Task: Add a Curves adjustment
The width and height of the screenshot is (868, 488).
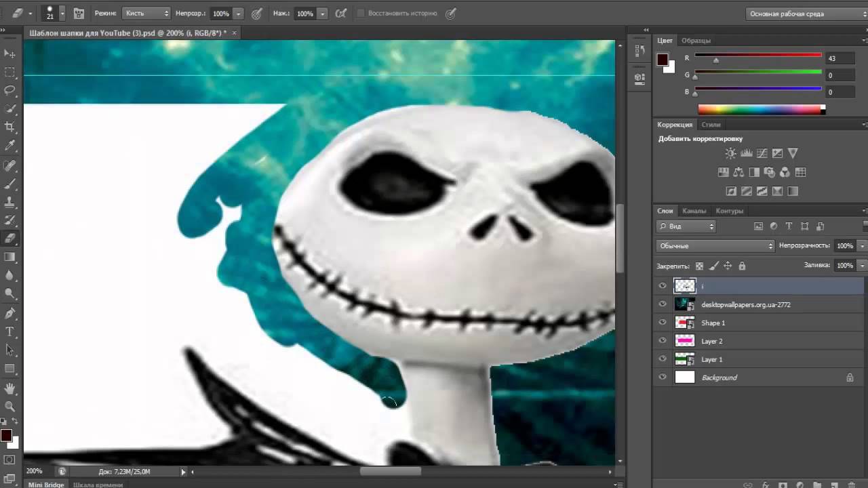Action: pyautogui.click(x=762, y=154)
